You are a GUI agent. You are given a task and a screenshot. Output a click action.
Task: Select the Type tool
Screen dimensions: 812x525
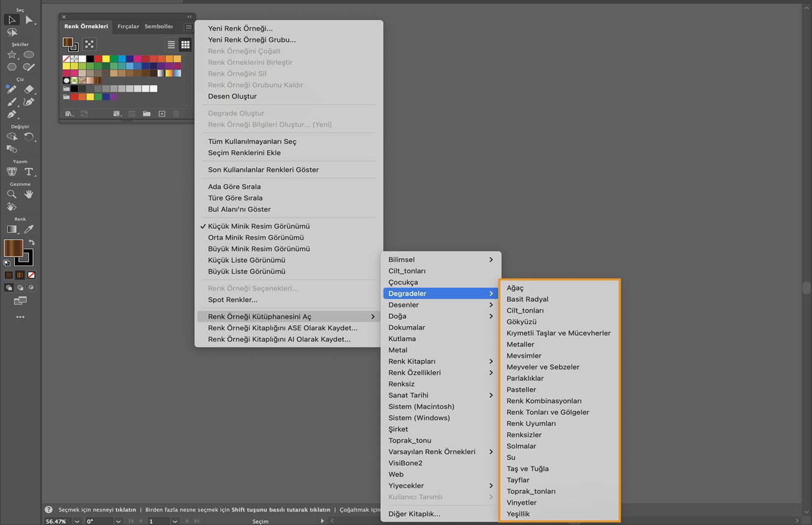29,172
